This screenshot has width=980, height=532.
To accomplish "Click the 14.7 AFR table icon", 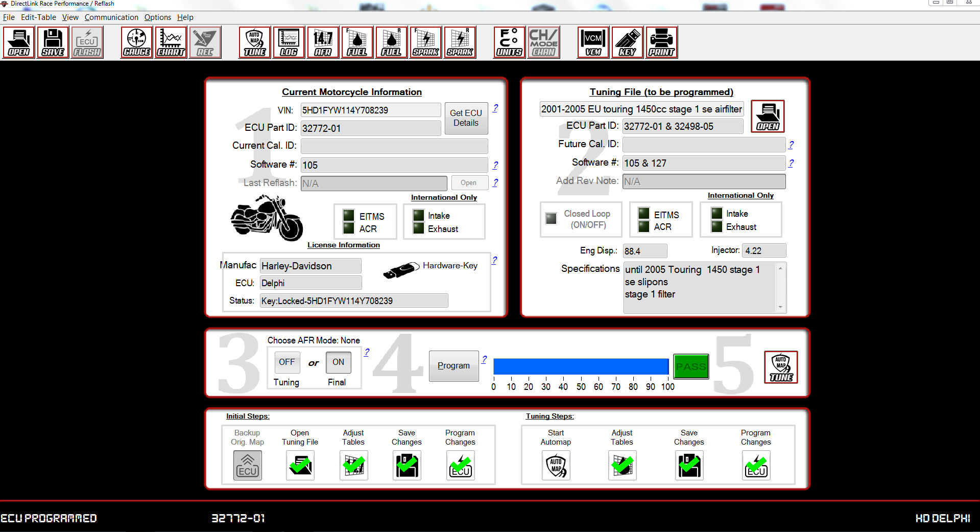I will tap(323, 42).
